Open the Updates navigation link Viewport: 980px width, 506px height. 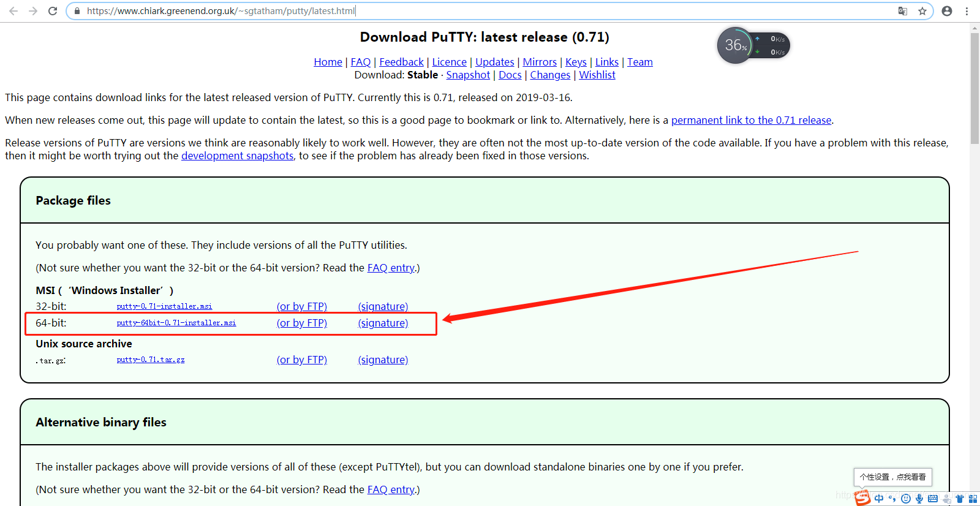pyautogui.click(x=495, y=62)
